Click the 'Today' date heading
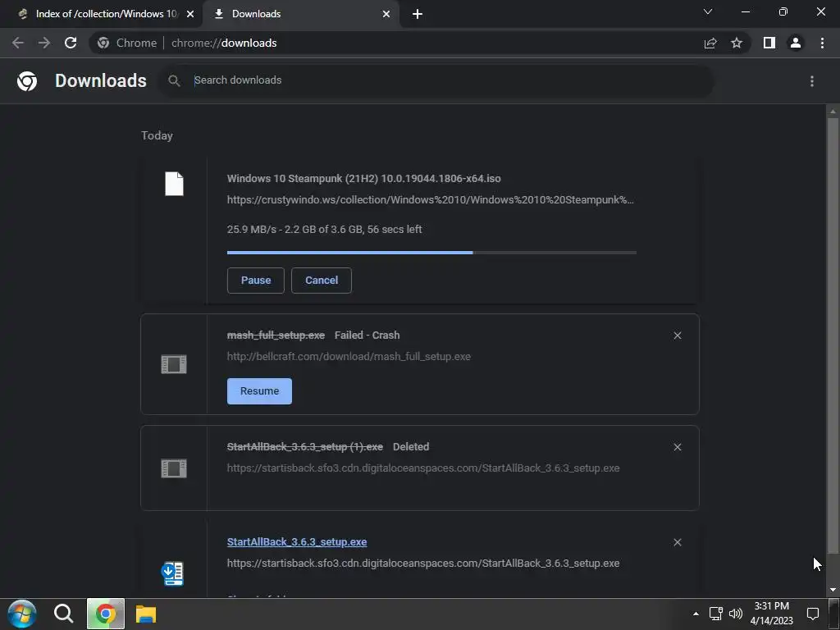This screenshot has height=630, width=840. [157, 135]
